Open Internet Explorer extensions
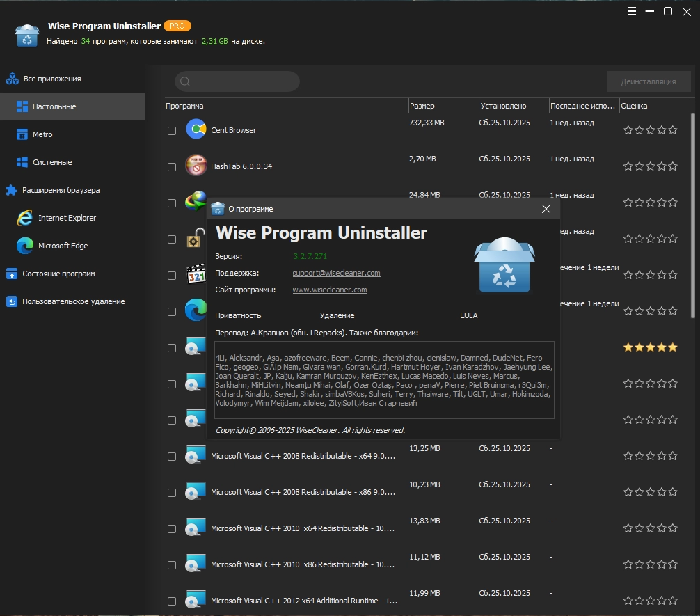This screenshot has height=616, width=700. tap(67, 218)
